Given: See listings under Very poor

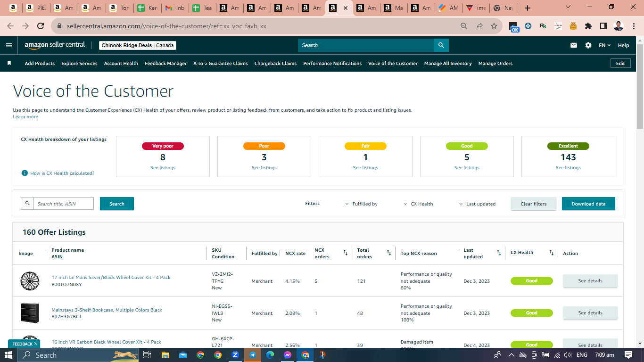Looking at the screenshot, I should pos(163,168).
